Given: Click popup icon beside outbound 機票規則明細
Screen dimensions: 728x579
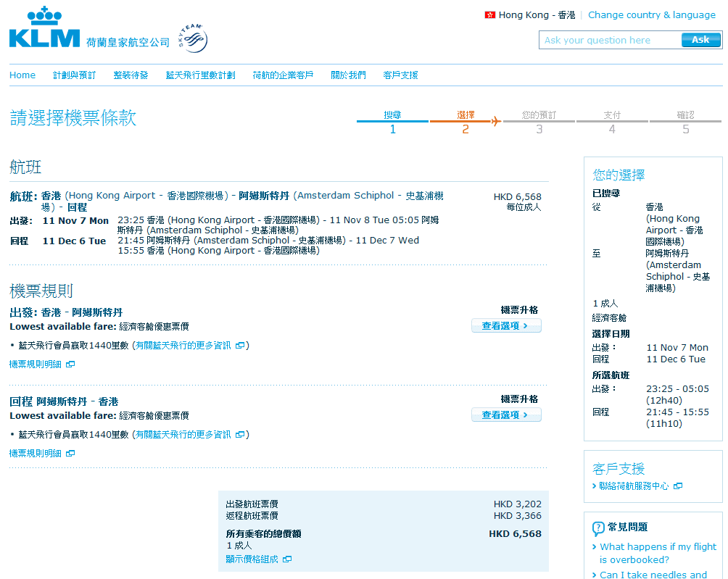Looking at the screenshot, I should pyautogui.click(x=70, y=365).
